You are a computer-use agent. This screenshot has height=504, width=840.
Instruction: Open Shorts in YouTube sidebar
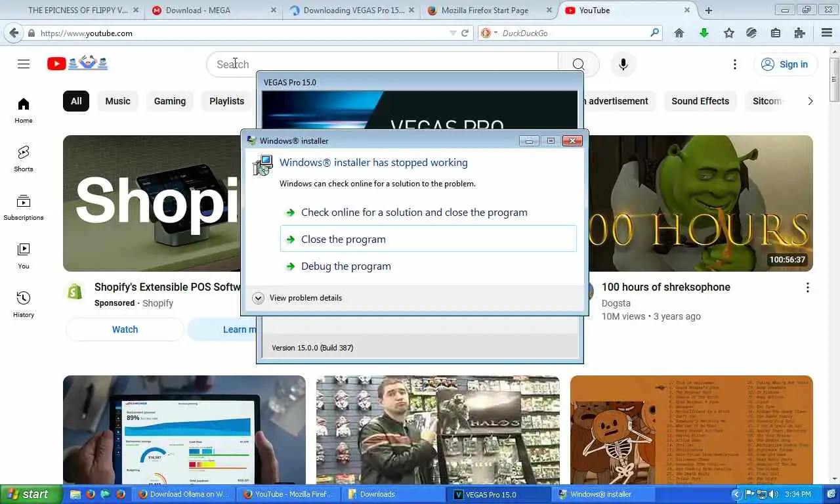pos(24,159)
